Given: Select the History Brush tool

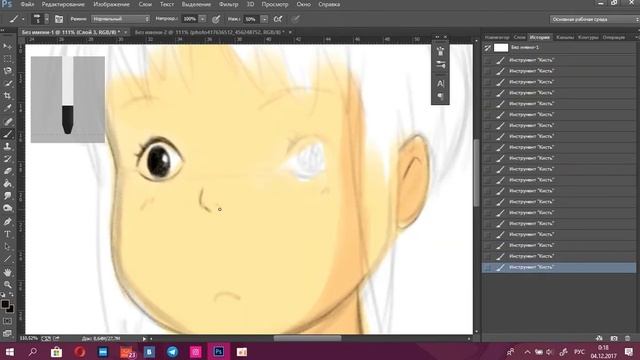Looking at the screenshot, I should (x=7, y=159).
